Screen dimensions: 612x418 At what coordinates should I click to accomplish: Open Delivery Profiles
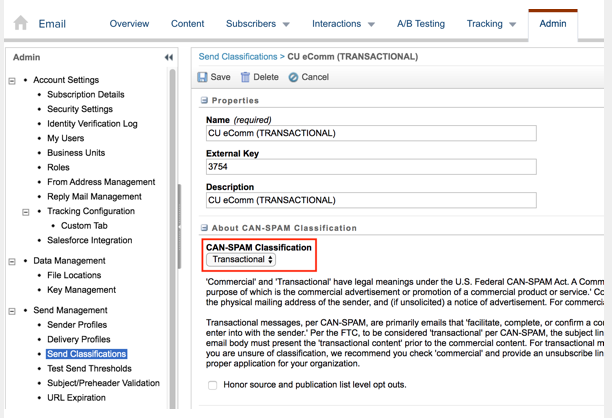point(78,339)
